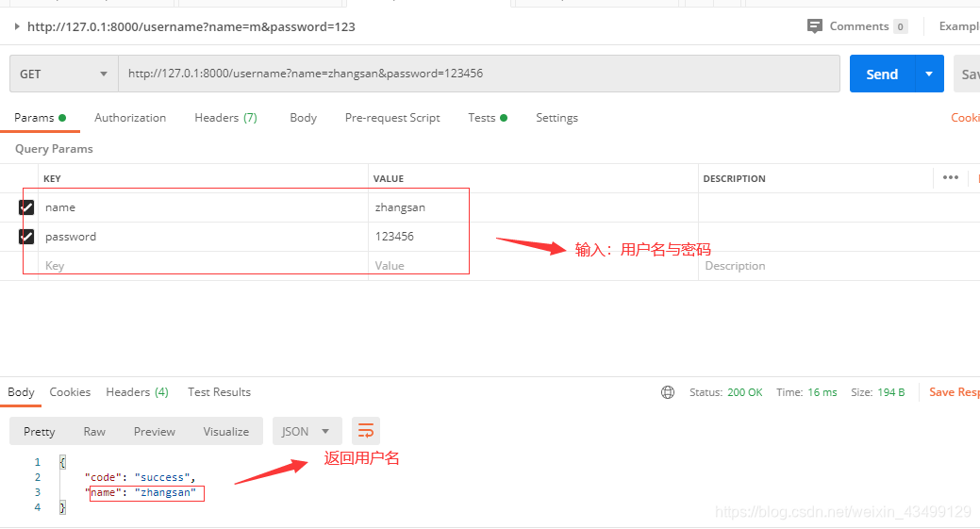Uncheck the password parameter checkbox
This screenshot has height=529, width=980.
[x=26, y=237]
